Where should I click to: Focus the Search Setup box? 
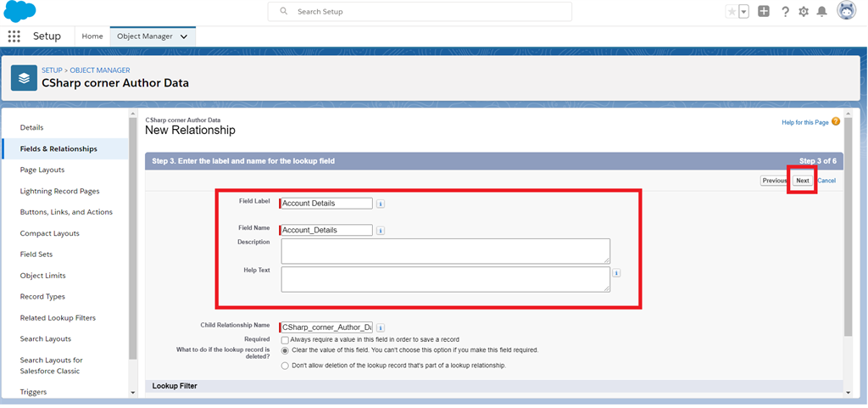tap(420, 12)
